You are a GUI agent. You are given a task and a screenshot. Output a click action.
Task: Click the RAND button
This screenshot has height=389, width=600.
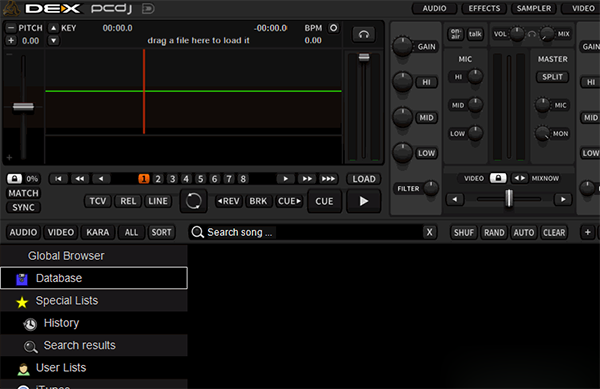(x=494, y=232)
